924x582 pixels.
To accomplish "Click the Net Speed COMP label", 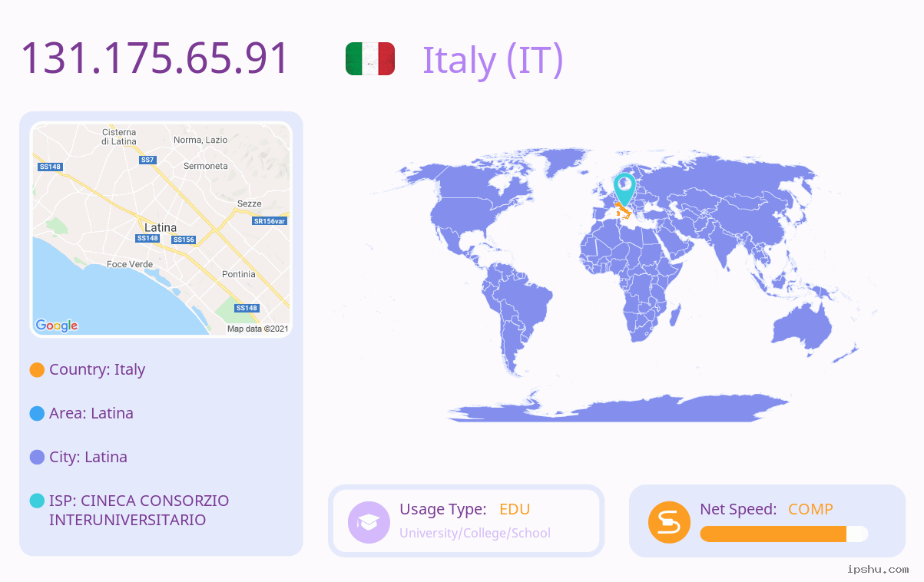I will click(767, 509).
